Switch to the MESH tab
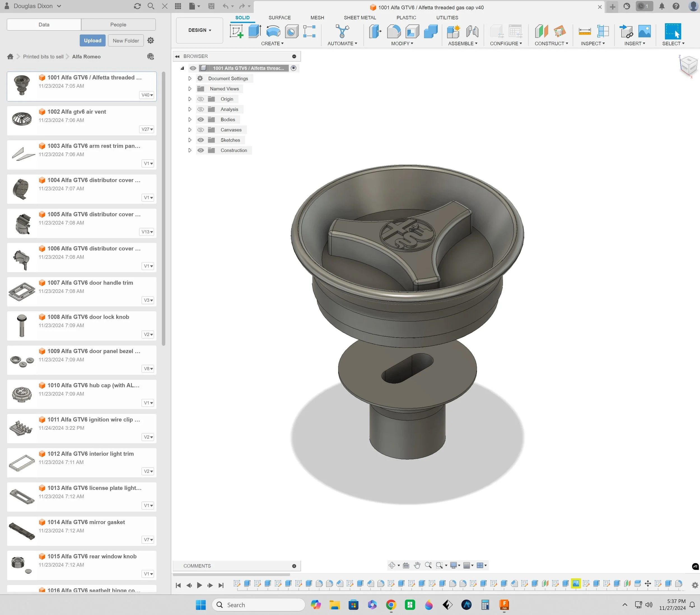 tap(317, 17)
